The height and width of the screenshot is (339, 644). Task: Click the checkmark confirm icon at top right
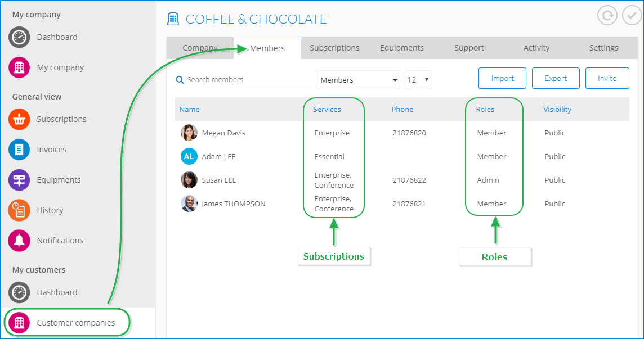pyautogui.click(x=632, y=16)
